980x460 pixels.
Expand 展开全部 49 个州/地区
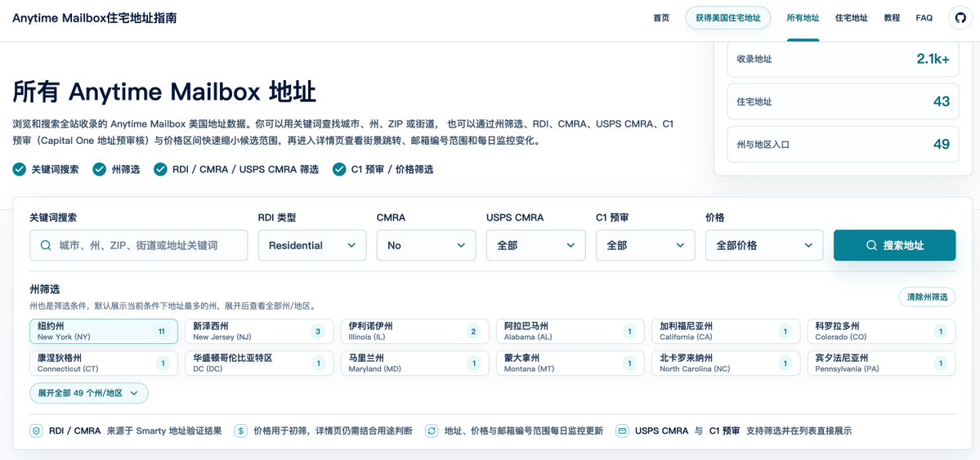pos(89,393)
